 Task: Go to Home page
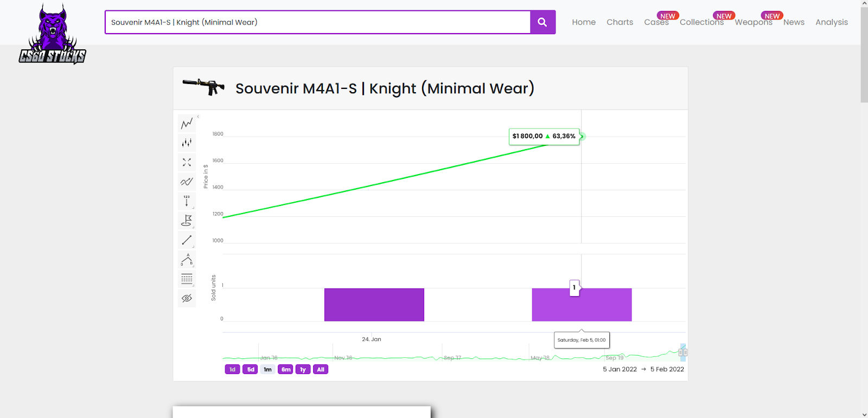click(x=584, y=22)
